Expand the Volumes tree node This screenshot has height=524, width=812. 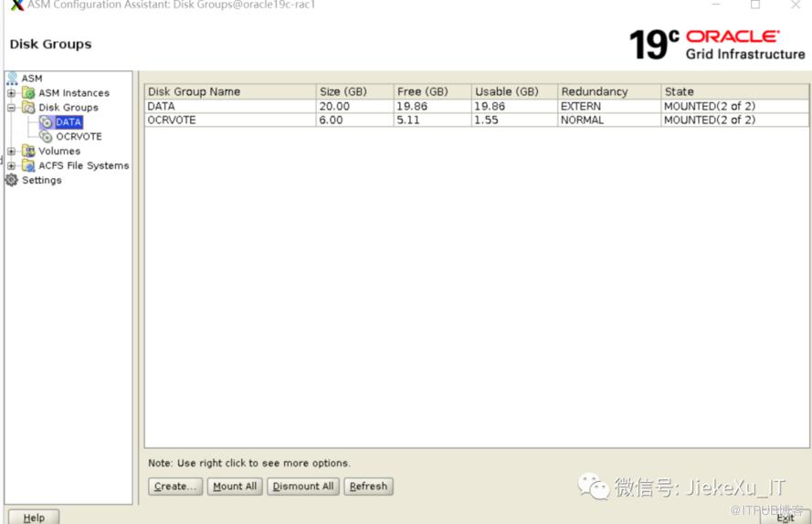[x=11, y=152]
